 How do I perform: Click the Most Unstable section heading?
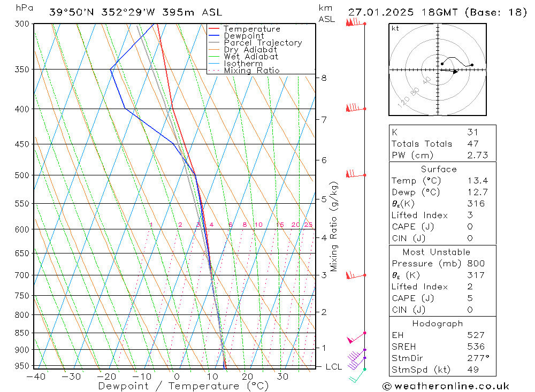(437, 252)
